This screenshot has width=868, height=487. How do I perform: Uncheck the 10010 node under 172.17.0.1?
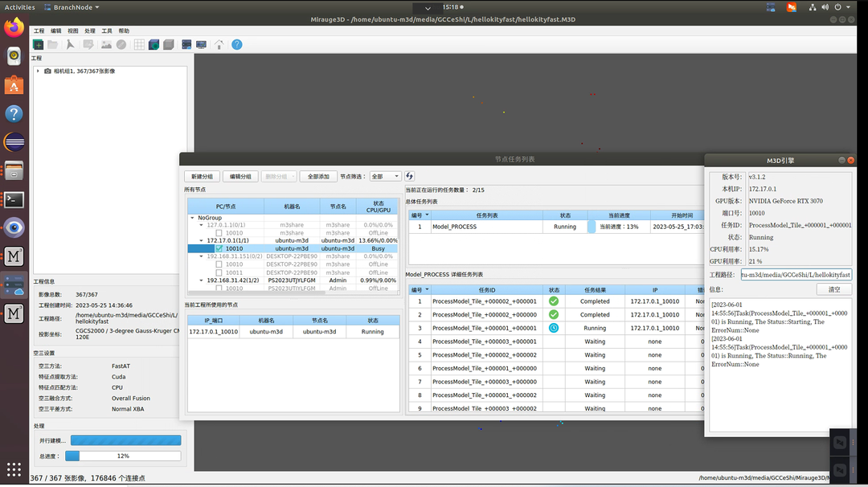(x=219, y=248)
